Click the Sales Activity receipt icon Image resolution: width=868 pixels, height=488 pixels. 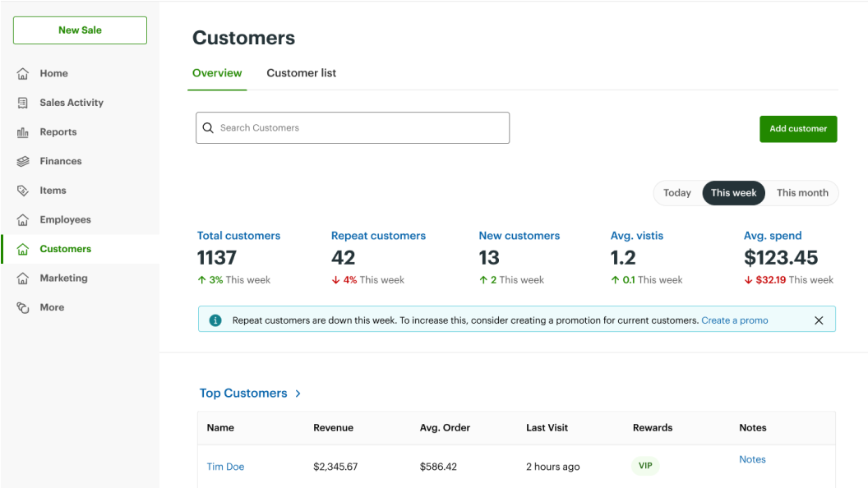click(x=23, y=103)
